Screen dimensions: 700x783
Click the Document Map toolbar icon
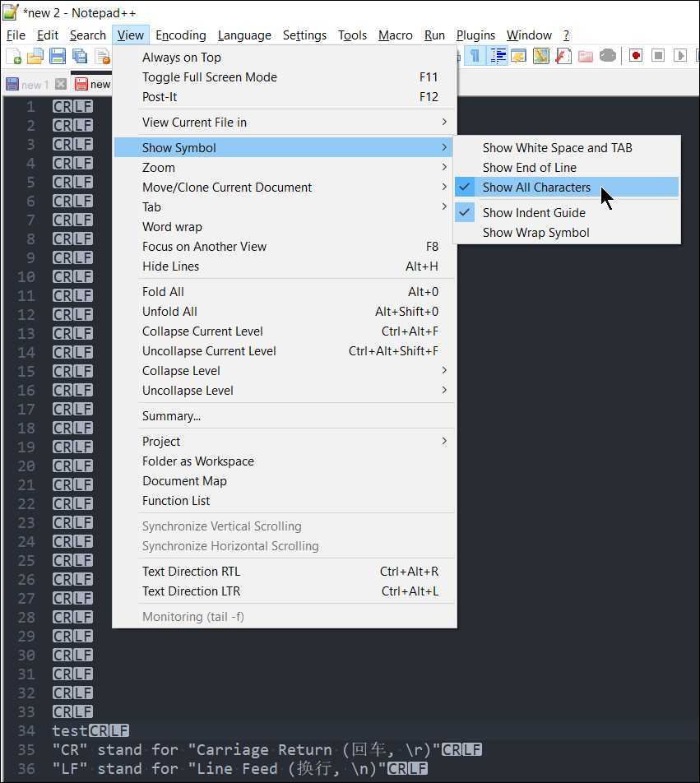540,56
